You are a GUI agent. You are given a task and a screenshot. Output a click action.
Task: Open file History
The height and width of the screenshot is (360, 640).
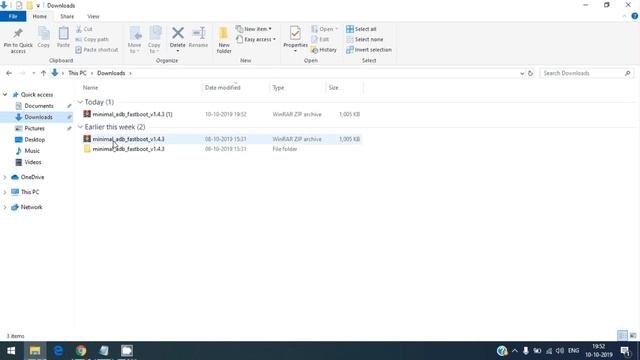pos(324,49)
